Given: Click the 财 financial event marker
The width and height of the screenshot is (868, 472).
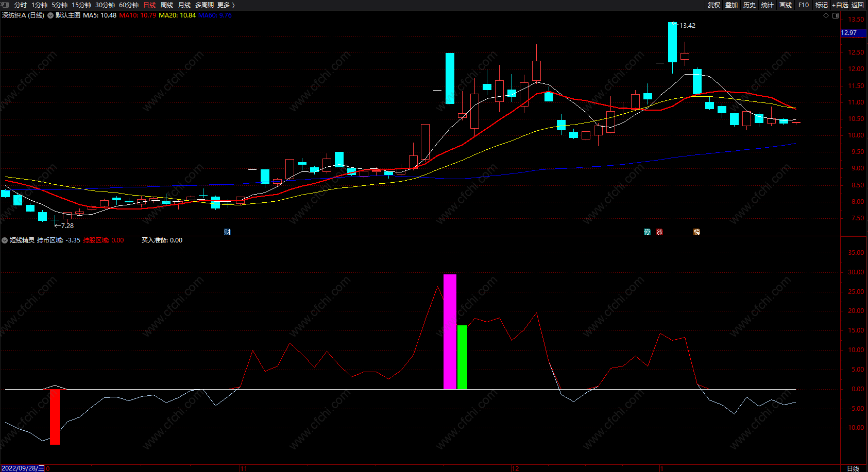Looking at the screenshot, I should point(227,232).
